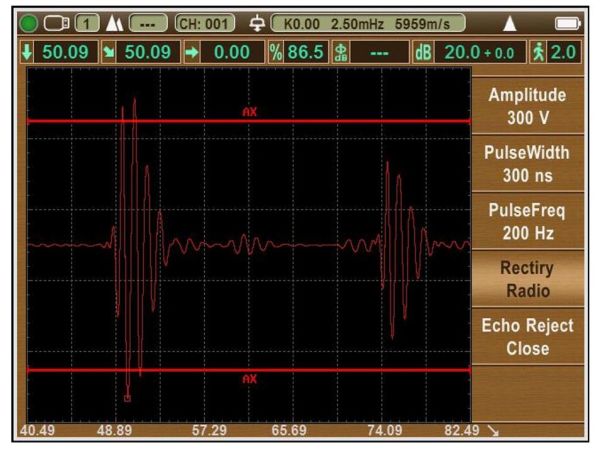Click the upper AX gate line label
The width and height of the screenshot is (600, 450).
click(249, 112)
